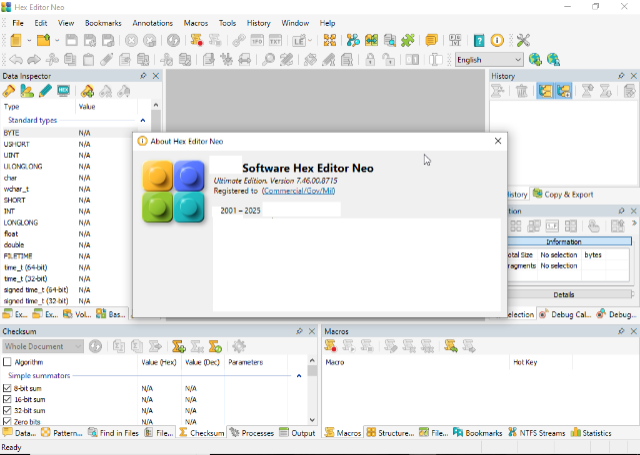
Task: Select the double row in Data Inspector
Action: coord(67,245)
